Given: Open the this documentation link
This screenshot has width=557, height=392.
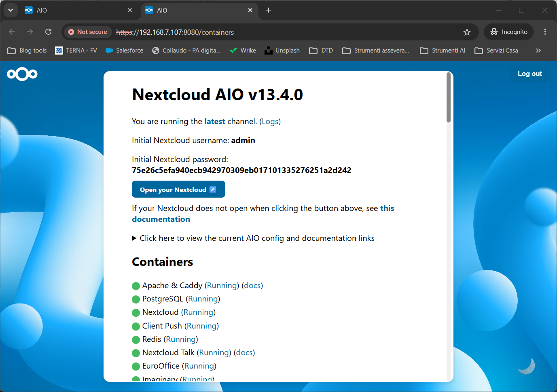Looking at the screenshot, I should point(263,214).
